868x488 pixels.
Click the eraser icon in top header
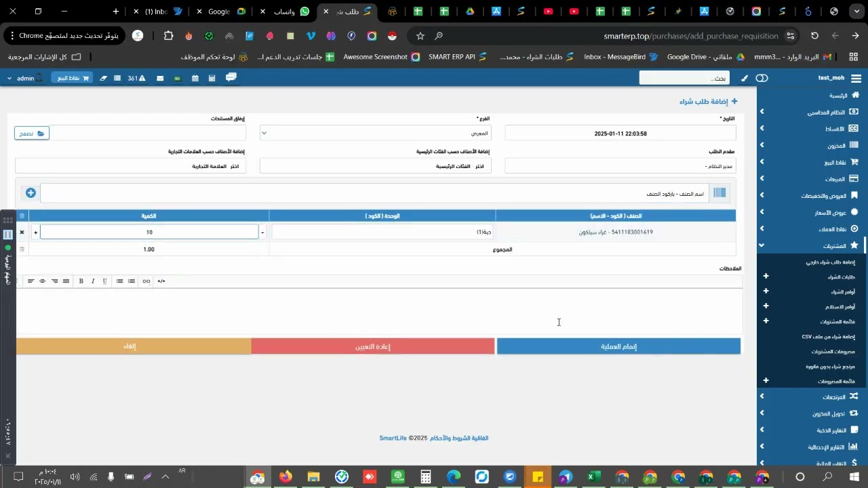click(x=103, y=78)
